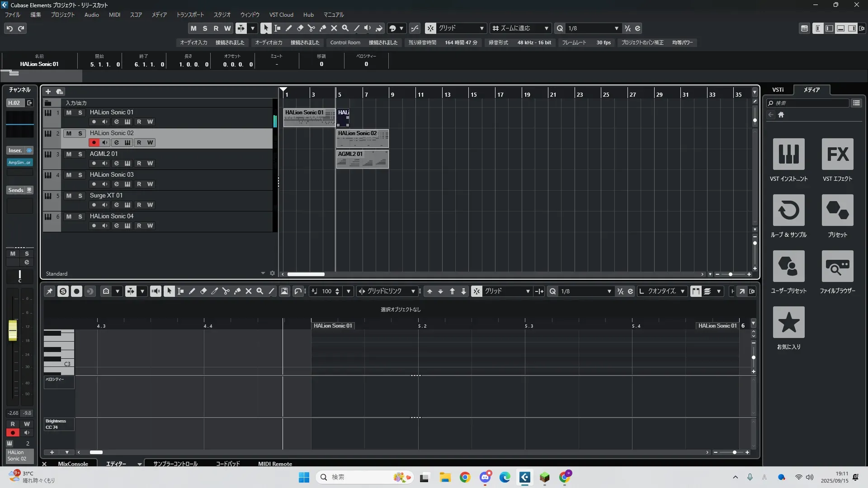Disable record enable on HALion Sonic 02
The image size is (868, 488).
pos(94,142)
